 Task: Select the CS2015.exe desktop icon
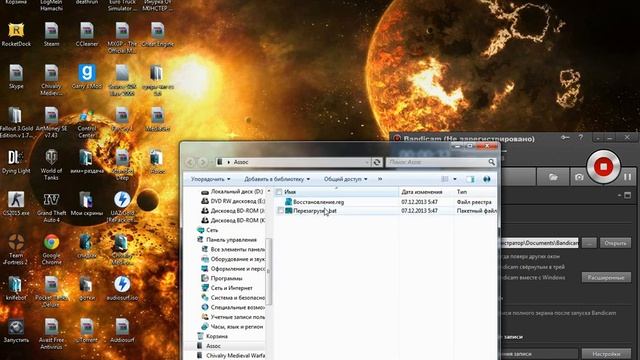[x=16, y=204]
